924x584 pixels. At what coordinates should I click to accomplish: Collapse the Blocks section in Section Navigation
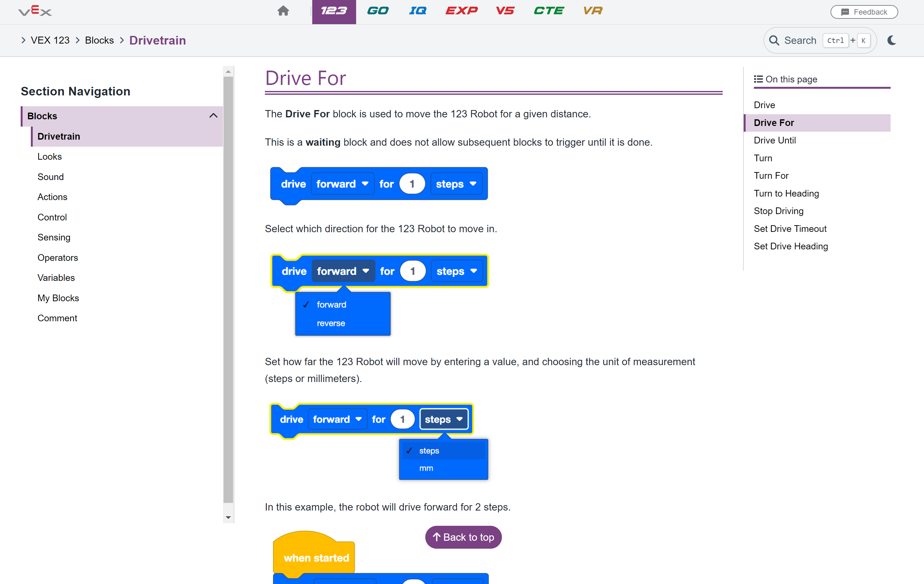(x=213, y=115)
